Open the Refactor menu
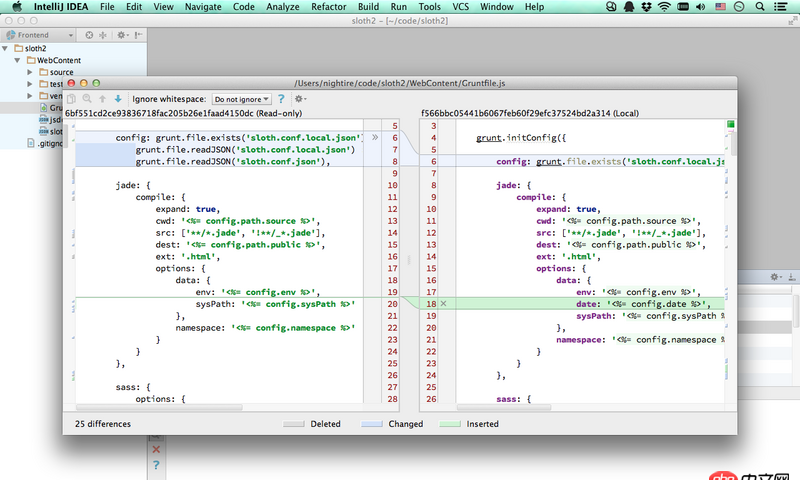 [329, 7]
